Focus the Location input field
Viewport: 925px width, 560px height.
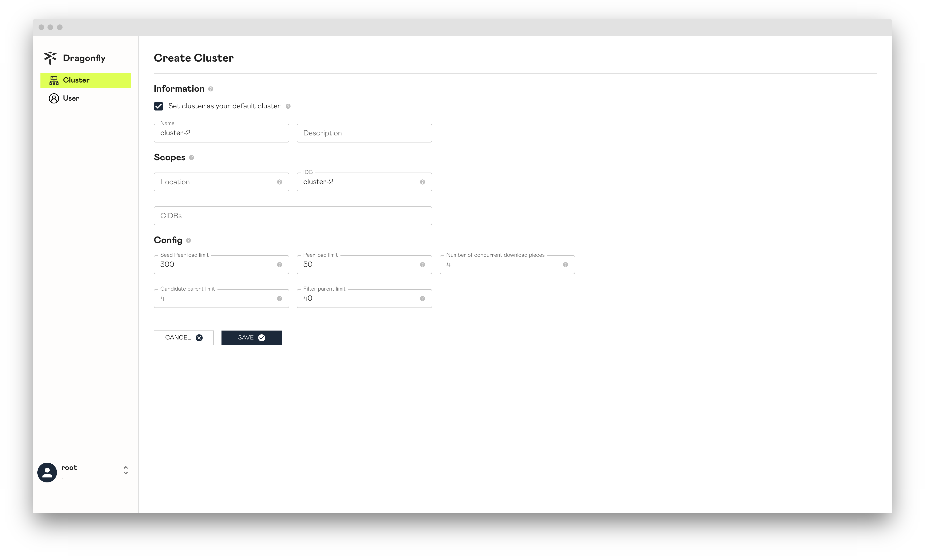(x=221, y=182)
